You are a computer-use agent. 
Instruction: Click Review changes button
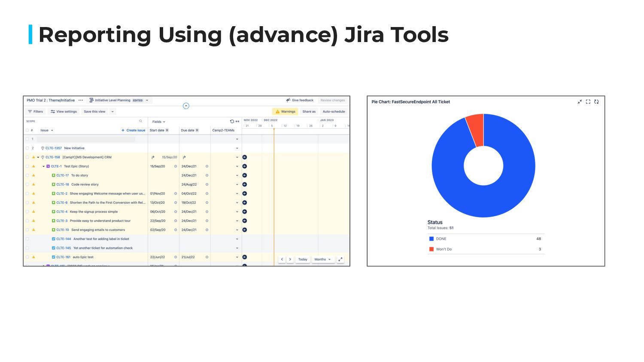[x=333, y=100]
